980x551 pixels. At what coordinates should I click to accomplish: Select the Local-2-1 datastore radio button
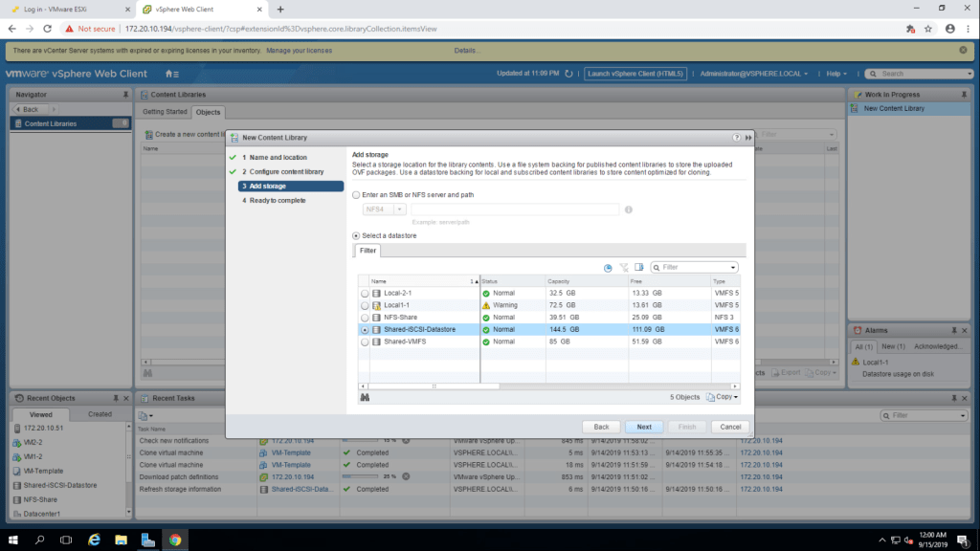pos(364,293)
